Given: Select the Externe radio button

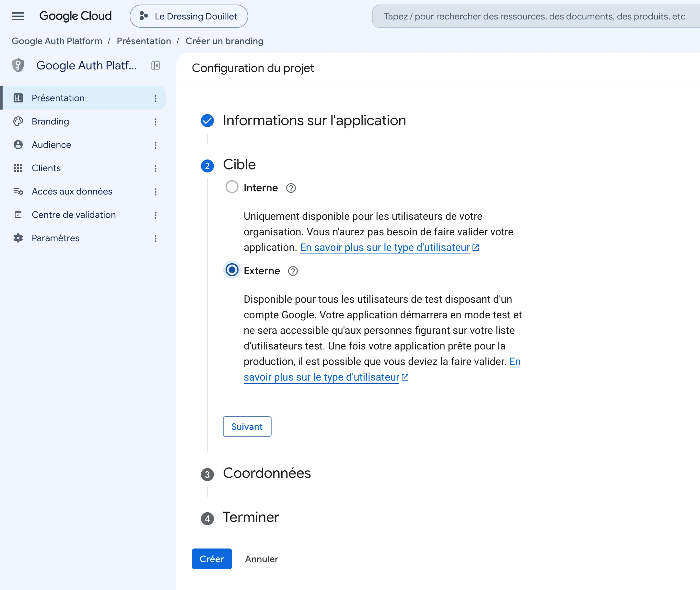Looking at the screenshot, I should tap(232, 270).
